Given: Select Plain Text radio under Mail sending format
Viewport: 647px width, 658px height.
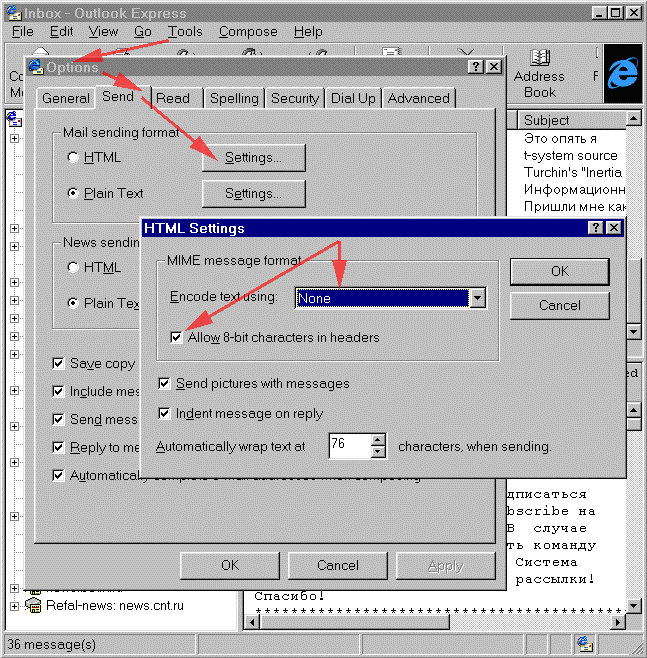Looking at the screenshot, I should (73, 193).
